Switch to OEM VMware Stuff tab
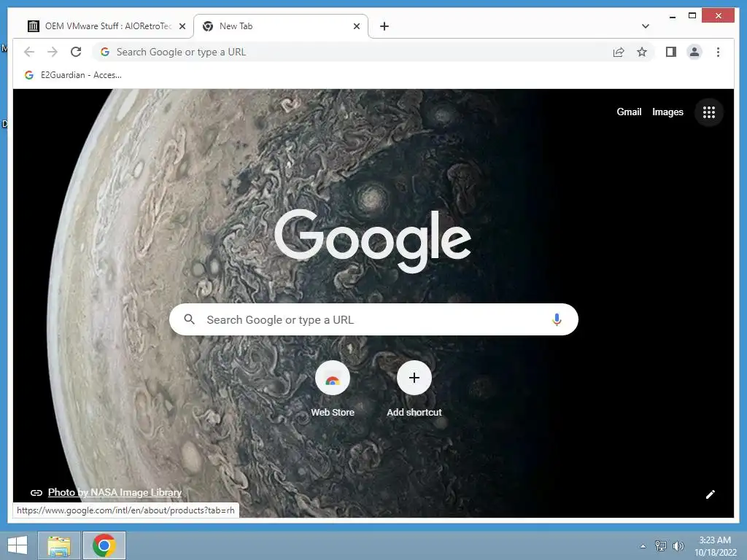This screenshot has width=747, height=560. coord(107,26)
